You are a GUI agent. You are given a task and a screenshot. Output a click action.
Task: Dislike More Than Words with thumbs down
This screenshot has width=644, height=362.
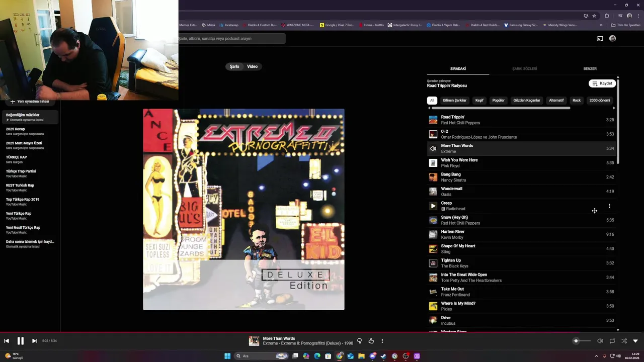[360, 341]
